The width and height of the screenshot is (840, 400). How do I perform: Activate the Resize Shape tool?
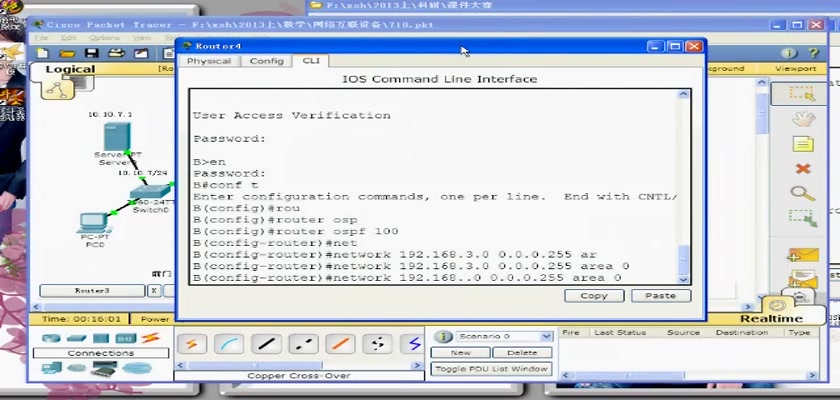tap(802, 218)
